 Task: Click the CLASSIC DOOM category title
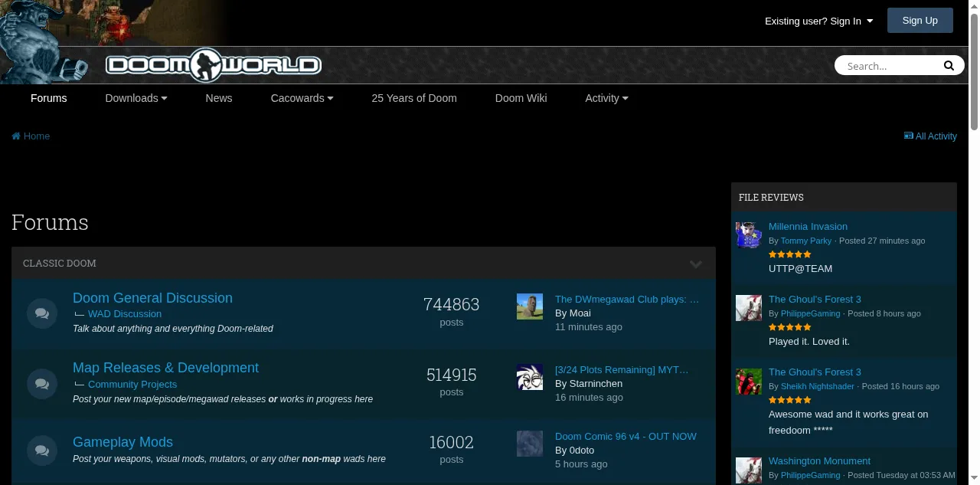[60, 264]
